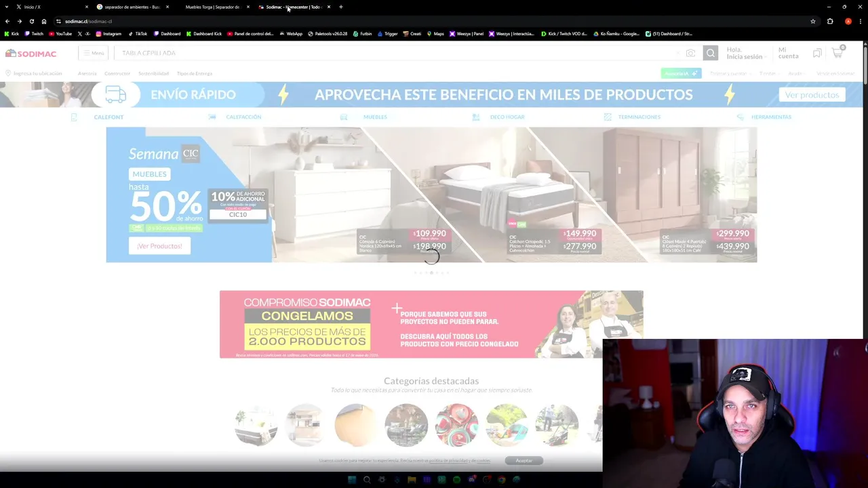Open the kitchen category circle thumbnail
This screenshot has width=868, height=488.
[x=306, y=425]
